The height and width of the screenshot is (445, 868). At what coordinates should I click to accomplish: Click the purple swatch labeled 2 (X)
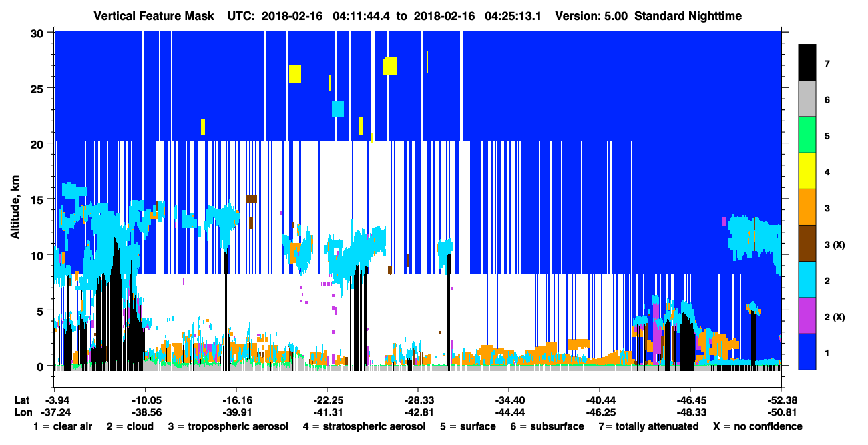[x=807, y=316]
